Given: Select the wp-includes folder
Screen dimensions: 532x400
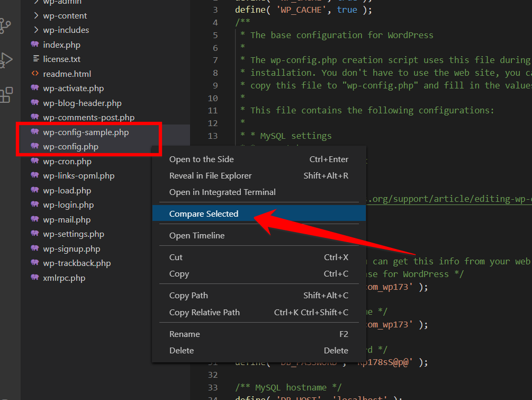Looking at the screenshot, I should pos(66,30).
